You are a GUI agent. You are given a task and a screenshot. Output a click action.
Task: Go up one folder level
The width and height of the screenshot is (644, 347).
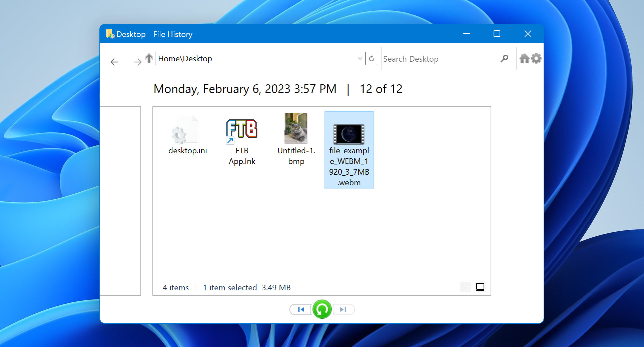pyautogui.click(x=149, y=58)
